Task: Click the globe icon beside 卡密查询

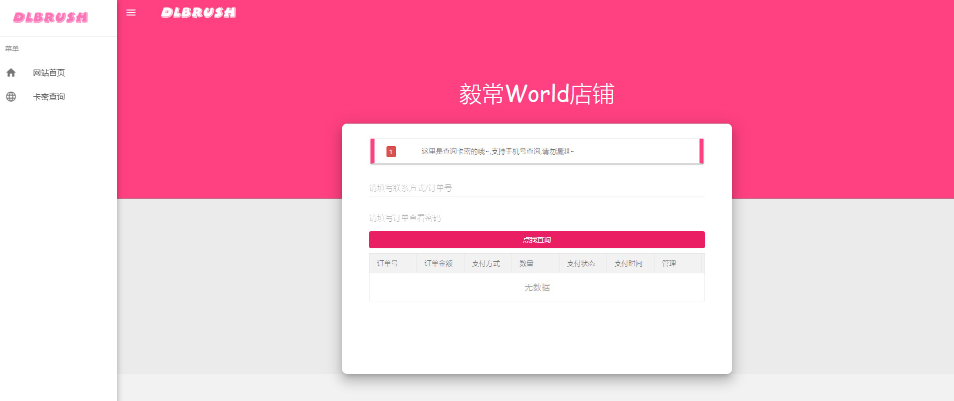Action: [x=11, y=97]
